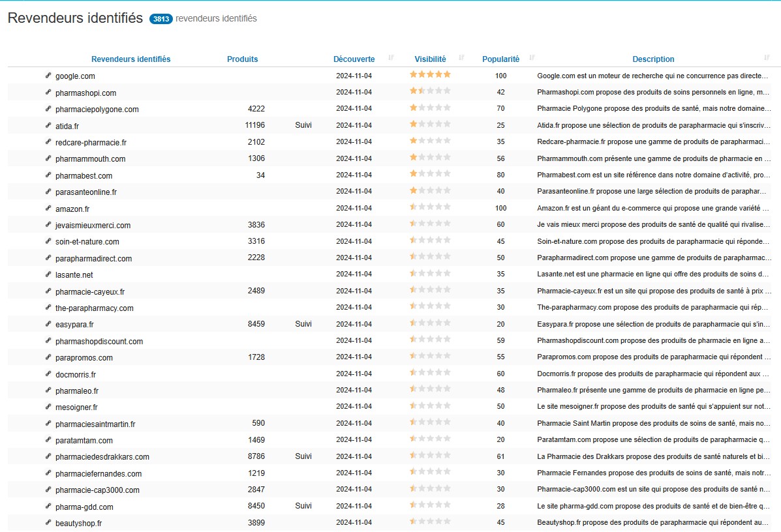
Task: Click the Suivi label for pharmaciedesdrakkars.com
Action: [x=303, y=456]
